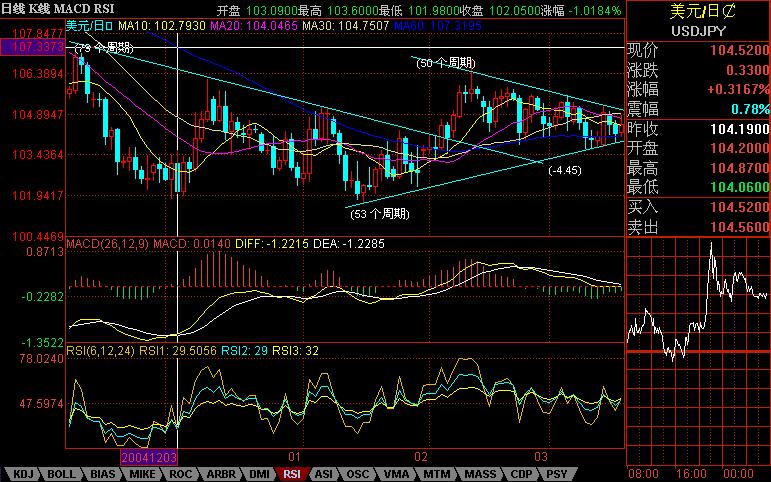Click the 涨幅 -1.0184% header value

[581, 10]
